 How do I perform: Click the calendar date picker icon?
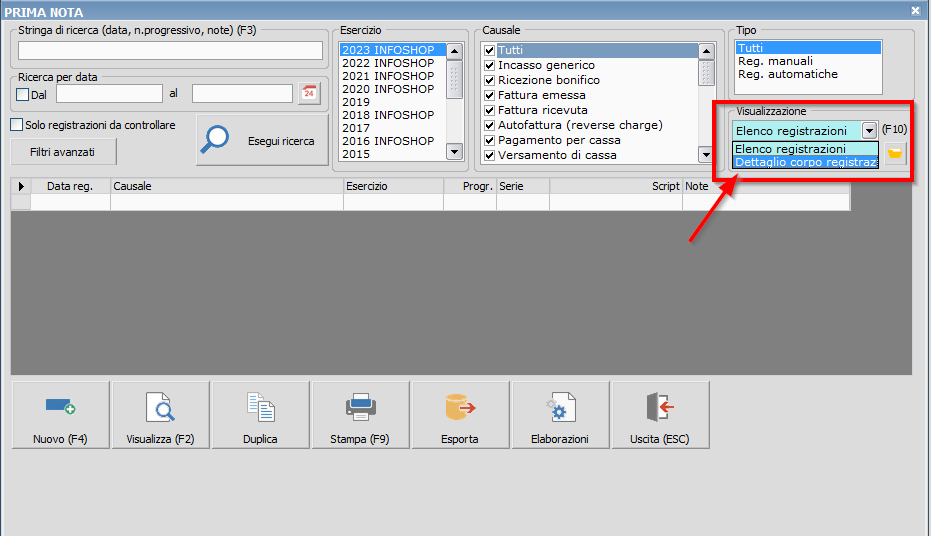[x=309, y=93]
